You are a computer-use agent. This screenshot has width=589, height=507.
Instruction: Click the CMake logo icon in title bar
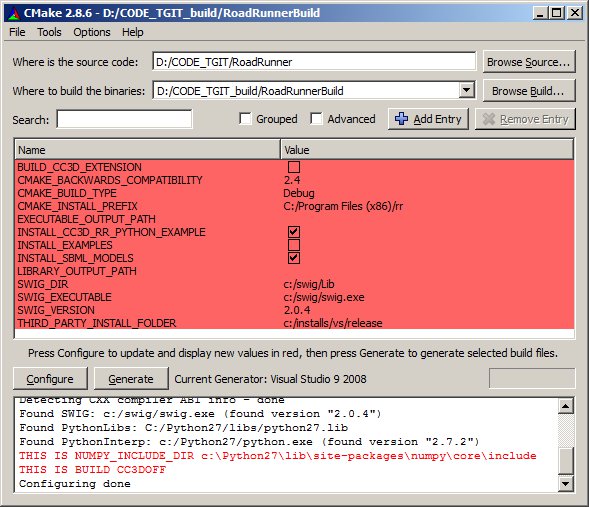tap(14, 13)
